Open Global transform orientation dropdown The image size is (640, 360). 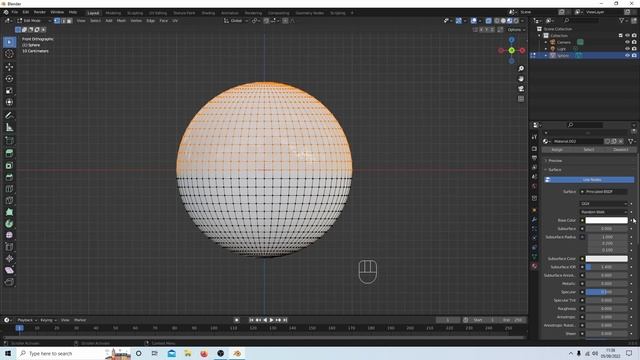[236, 20]
